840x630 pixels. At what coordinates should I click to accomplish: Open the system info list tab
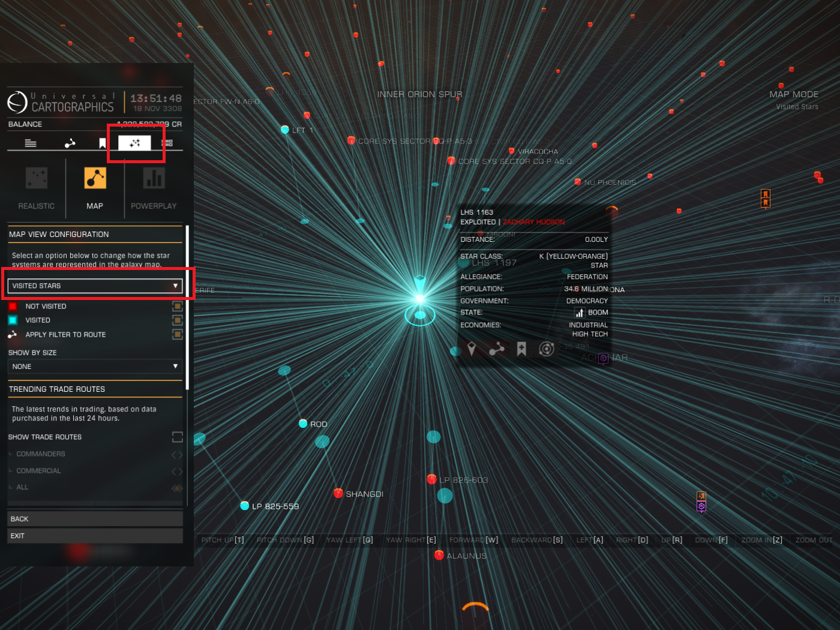[x=31, y=143]
